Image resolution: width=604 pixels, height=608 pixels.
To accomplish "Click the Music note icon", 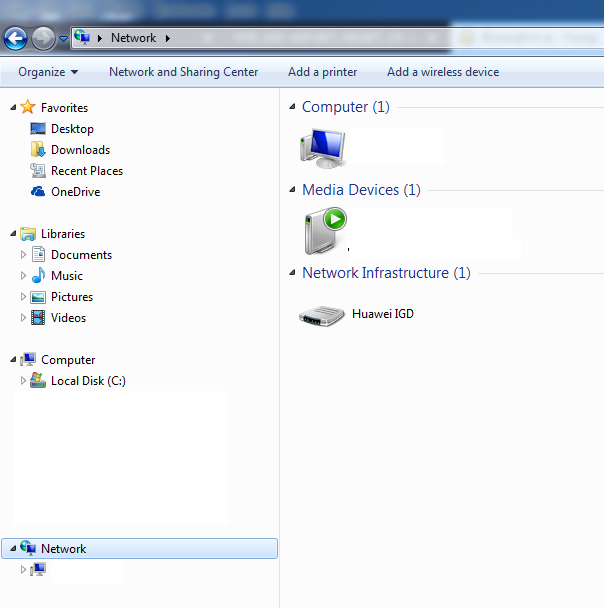I will click(x=38, y=275).
